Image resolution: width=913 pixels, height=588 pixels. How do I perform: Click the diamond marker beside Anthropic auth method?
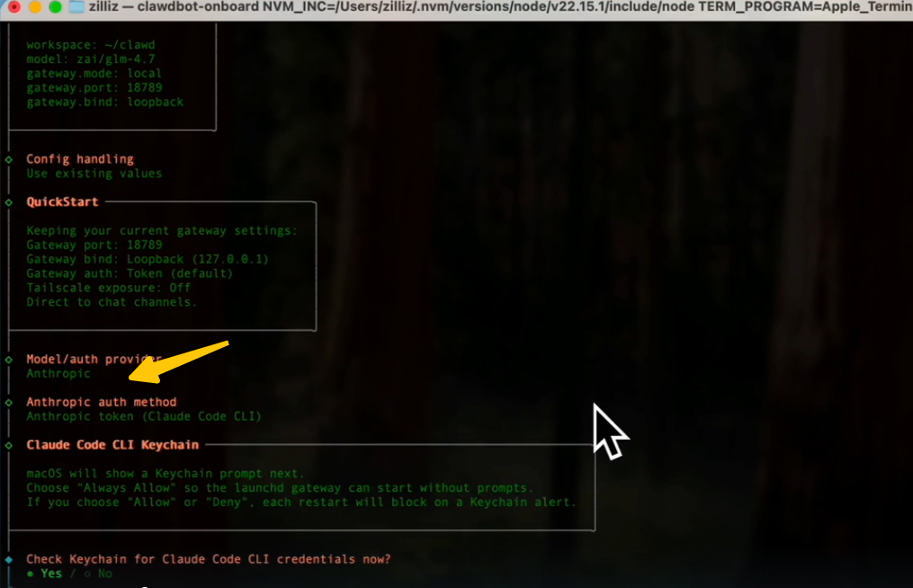8,402
